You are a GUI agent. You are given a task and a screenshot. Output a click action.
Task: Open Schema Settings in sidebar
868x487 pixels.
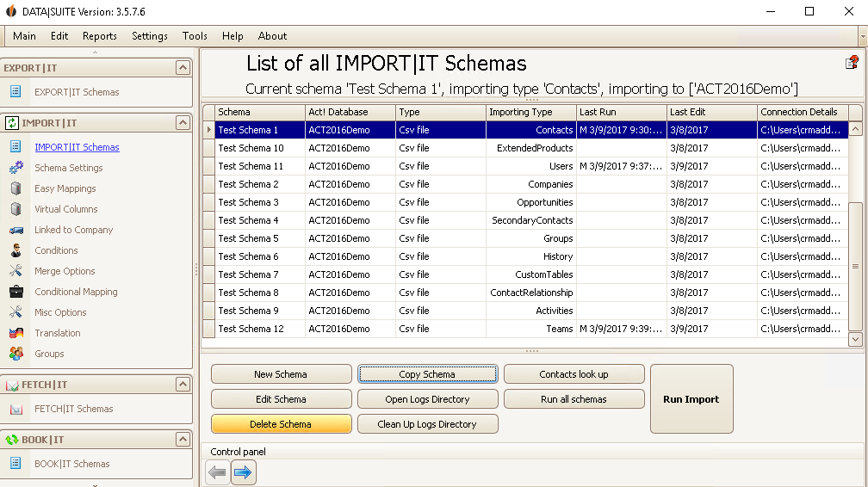69,168
